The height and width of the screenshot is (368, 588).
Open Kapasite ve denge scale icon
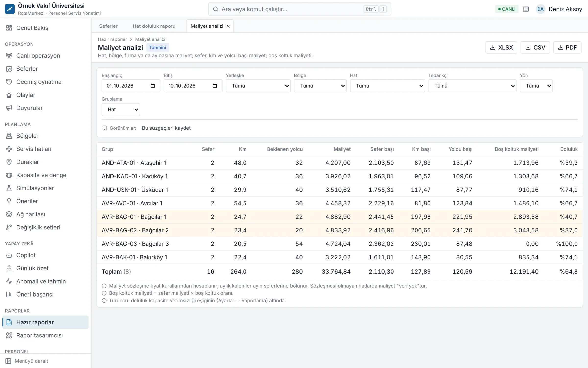click(9, 175)
